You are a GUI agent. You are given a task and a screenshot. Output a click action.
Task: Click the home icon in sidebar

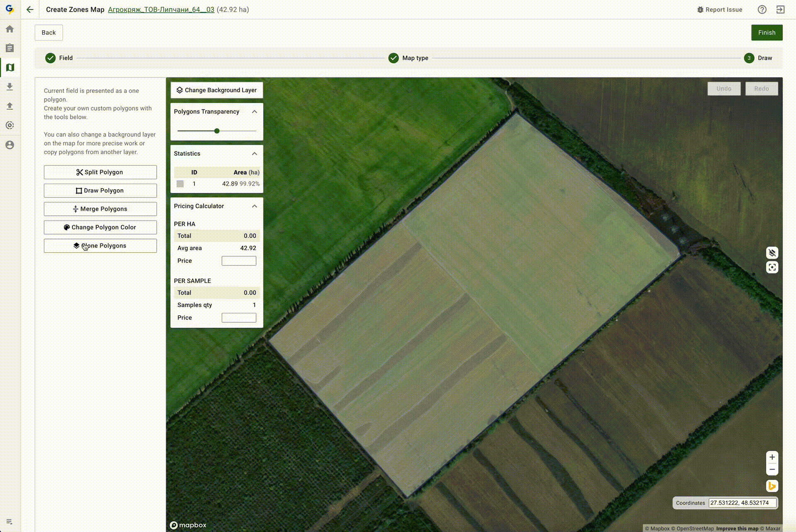(x=10, y=29)
